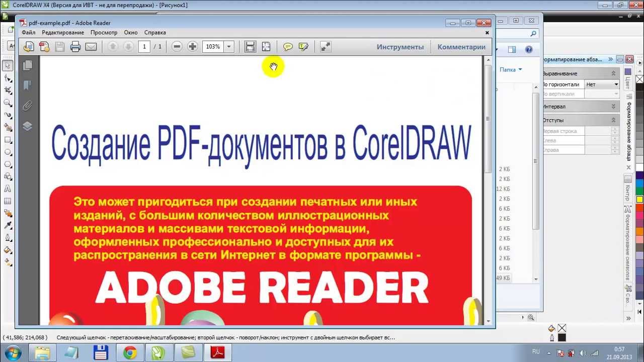This screenshot has width=644, height=362.
Task: Open the По горизонтали alignment dropdown
Action: (x=602, y=84)
